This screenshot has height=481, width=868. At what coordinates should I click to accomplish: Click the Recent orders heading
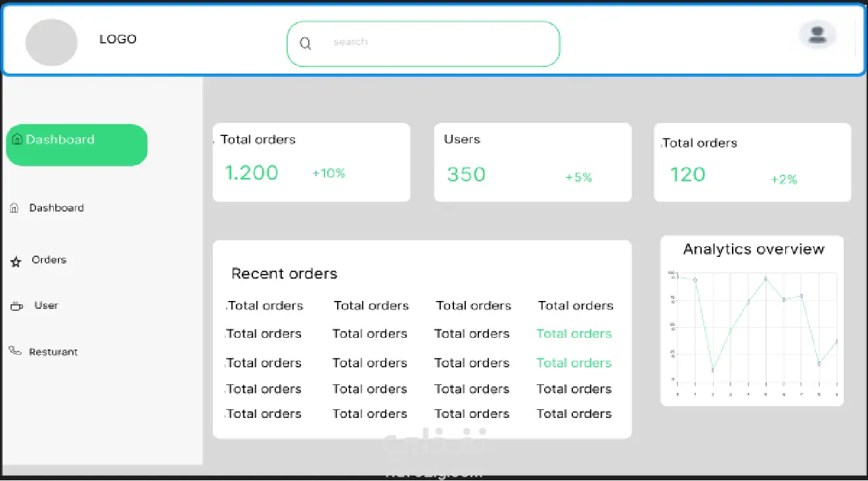coord(285,273)
